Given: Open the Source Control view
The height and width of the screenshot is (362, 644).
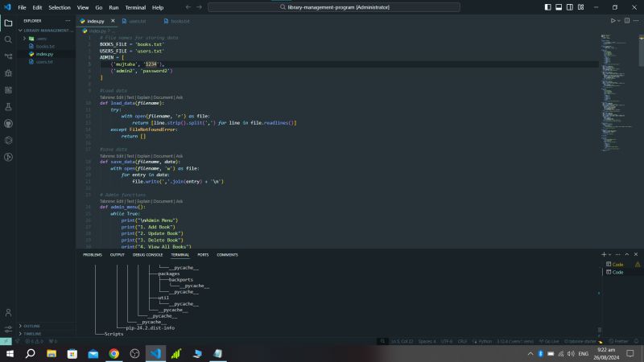Looking at the screenshot, I should click(x=8, y=56).
